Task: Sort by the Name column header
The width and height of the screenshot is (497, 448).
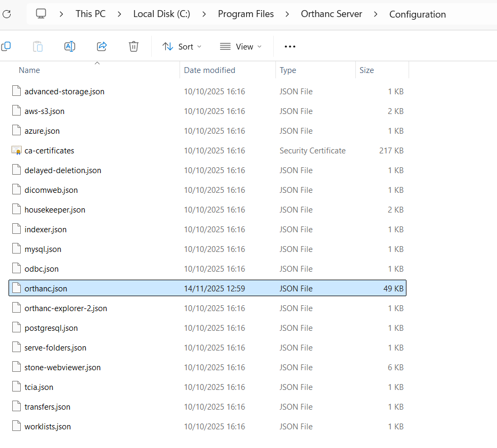Action: click(29, 70)
